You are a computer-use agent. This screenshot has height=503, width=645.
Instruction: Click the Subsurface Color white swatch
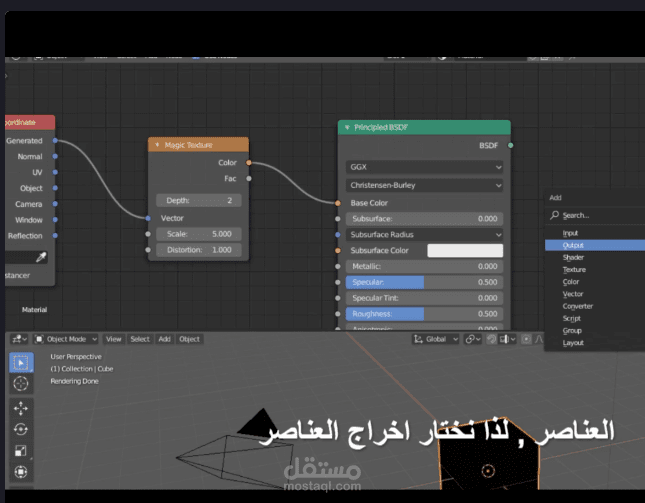465,250
